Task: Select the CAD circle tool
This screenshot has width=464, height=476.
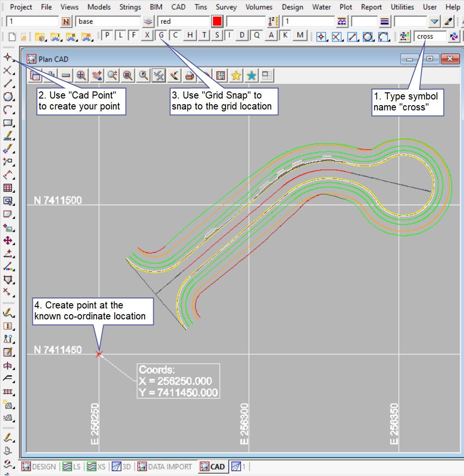Action: pos(8,97)
